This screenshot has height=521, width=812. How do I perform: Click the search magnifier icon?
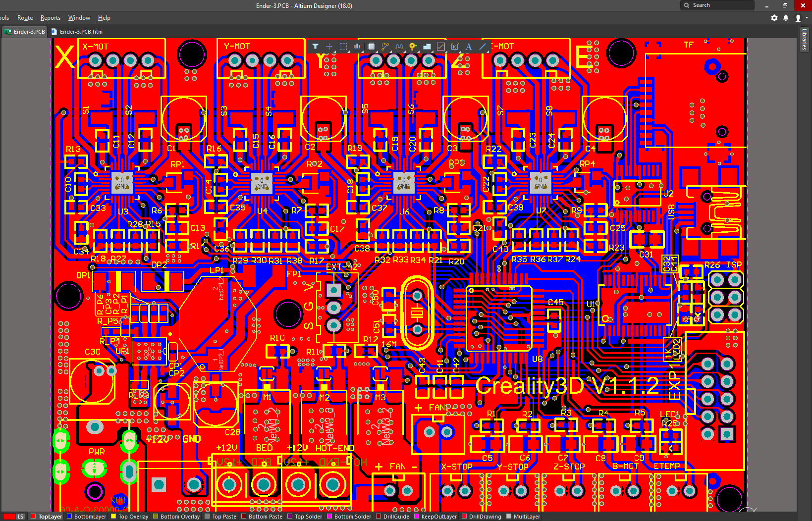tap(687, 5)
